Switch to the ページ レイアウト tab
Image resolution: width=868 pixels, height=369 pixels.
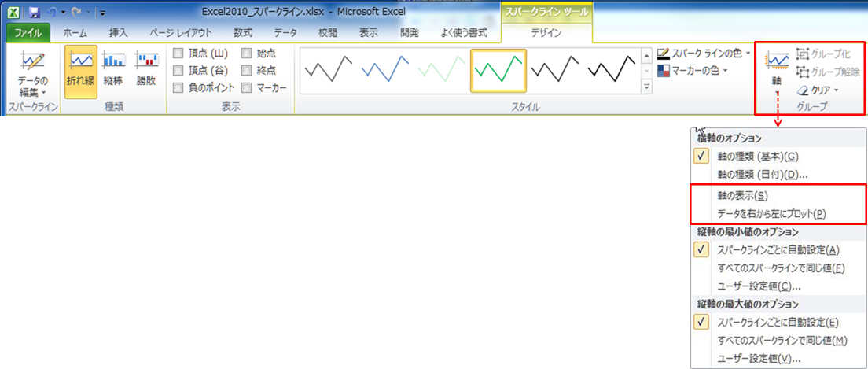click(x=182, y=33)
